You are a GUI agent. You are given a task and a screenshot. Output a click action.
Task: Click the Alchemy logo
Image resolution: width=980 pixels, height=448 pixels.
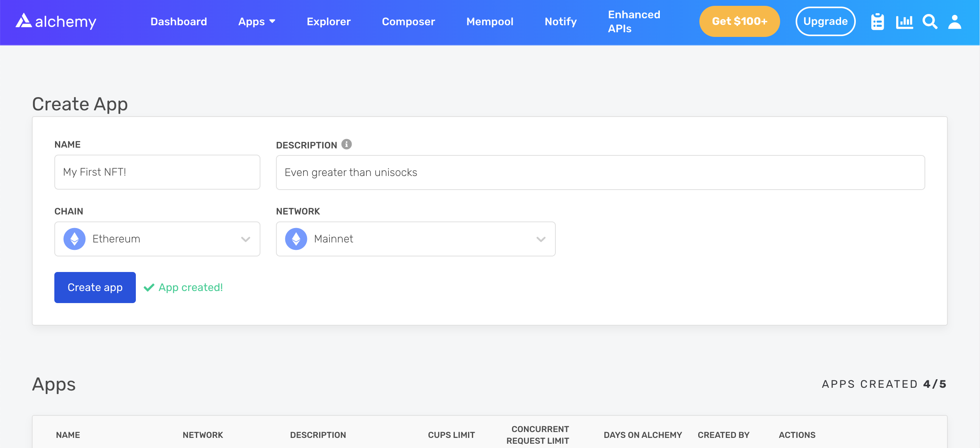coord(56,21)
